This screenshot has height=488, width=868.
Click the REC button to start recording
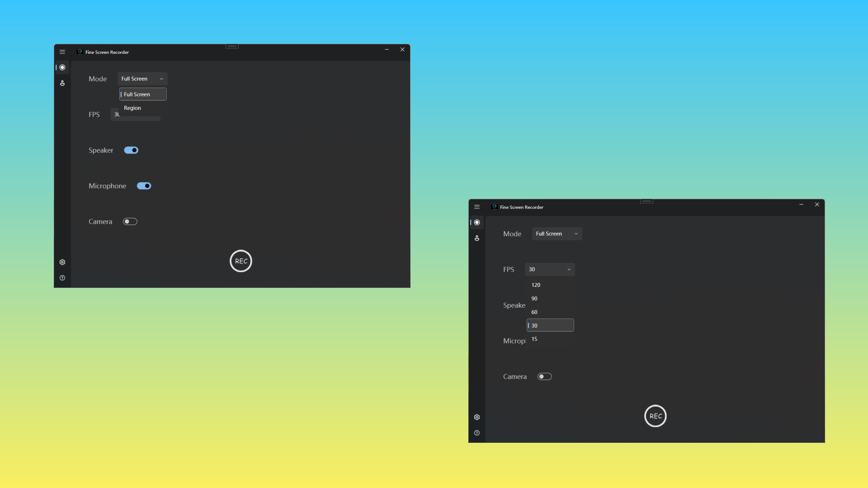(240, 260)
